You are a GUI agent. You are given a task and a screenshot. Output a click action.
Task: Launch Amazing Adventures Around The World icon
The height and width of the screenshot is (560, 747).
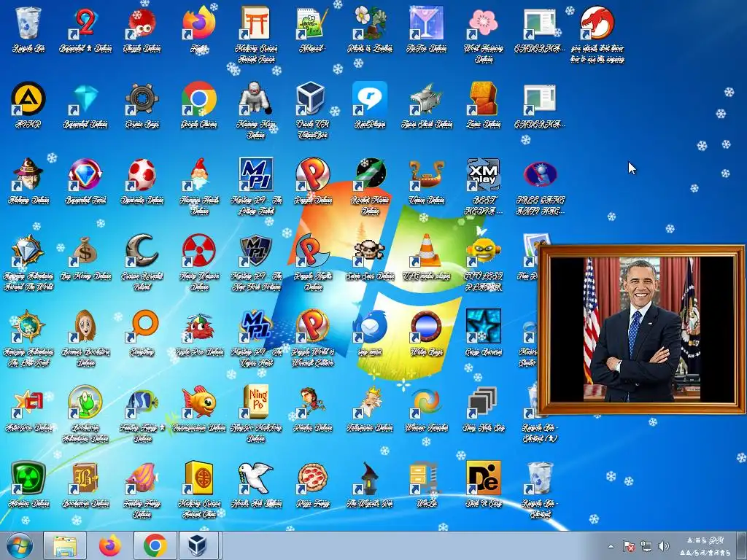click(x=28, y=250)
